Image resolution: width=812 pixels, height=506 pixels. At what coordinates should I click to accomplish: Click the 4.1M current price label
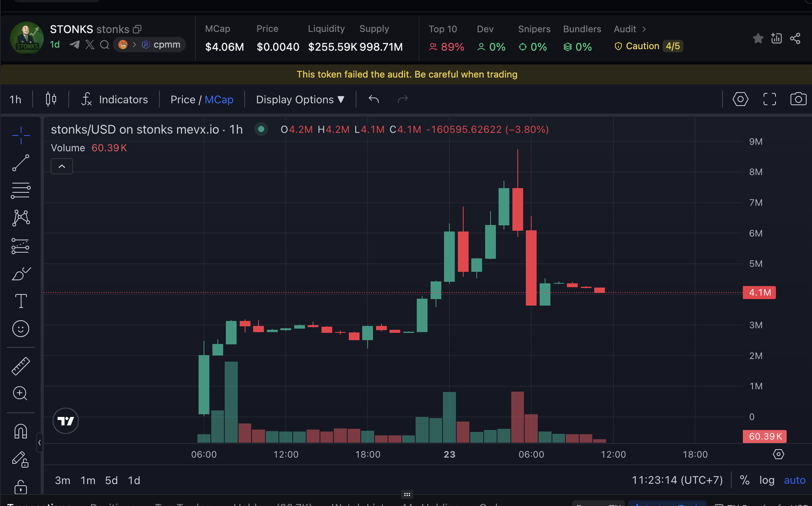pos(759,293)
